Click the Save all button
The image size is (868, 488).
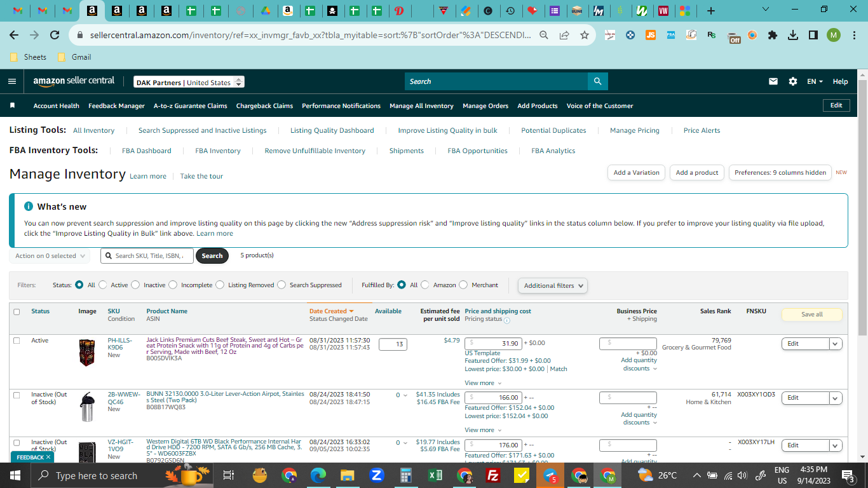(811, 315)
